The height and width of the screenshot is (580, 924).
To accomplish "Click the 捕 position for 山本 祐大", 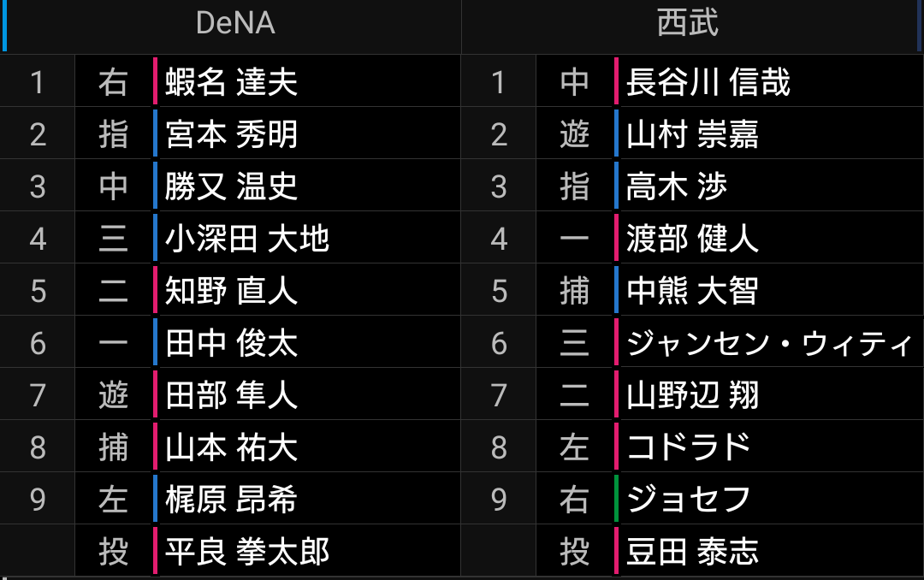I will pyautogui.click(x=113, y=447).
